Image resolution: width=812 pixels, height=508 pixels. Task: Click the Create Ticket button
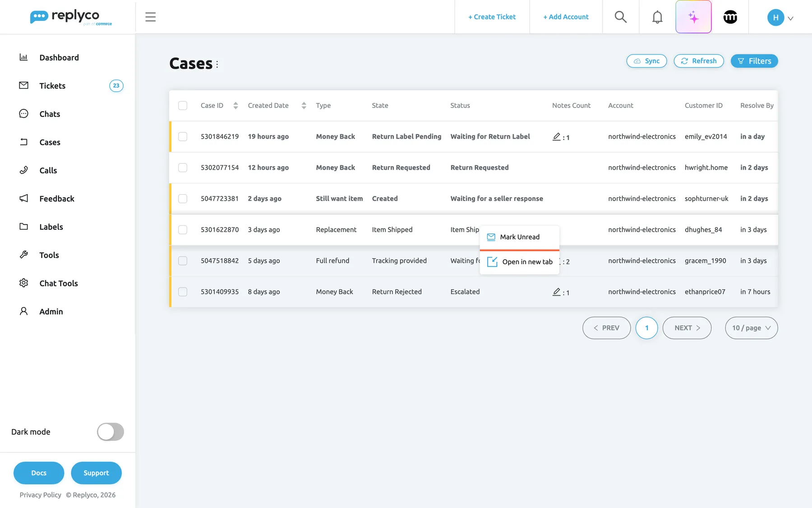tap(492, 17)
